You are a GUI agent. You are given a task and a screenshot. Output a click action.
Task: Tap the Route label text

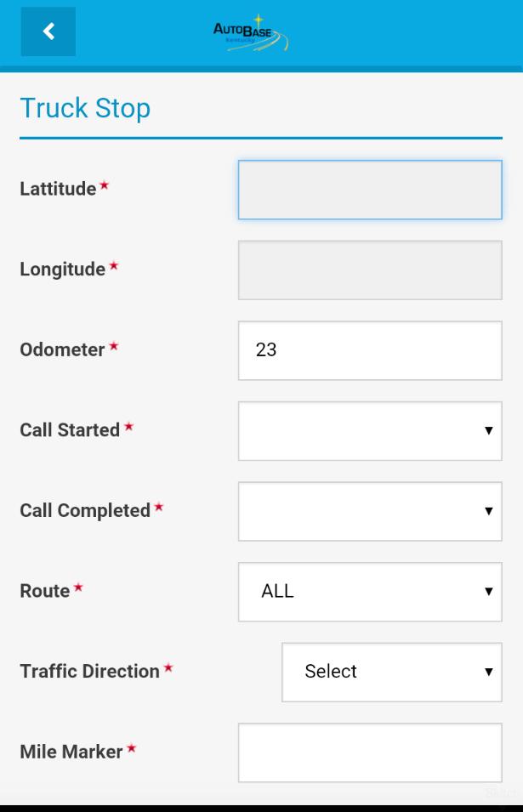click(x=45, y=591)
